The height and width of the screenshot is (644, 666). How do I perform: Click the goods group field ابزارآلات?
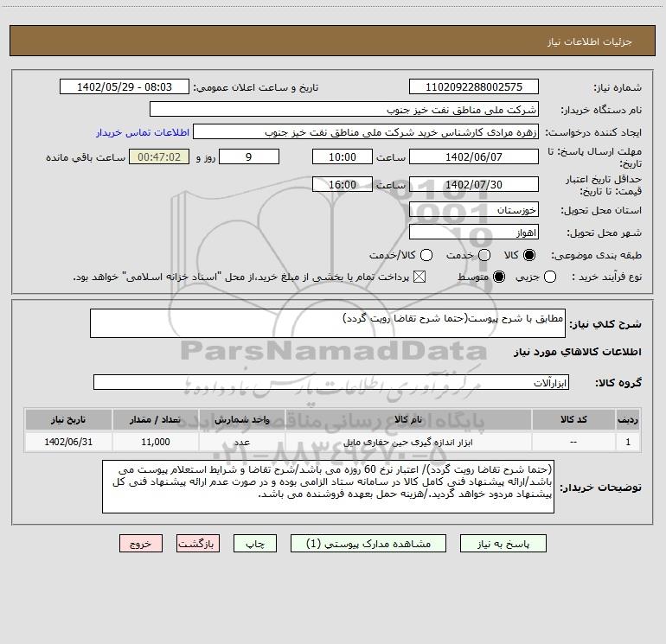331,382
